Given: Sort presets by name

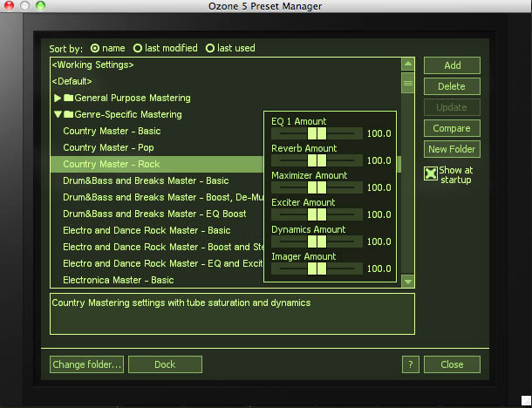Looking at the screenshot, I should click(95, 48).
